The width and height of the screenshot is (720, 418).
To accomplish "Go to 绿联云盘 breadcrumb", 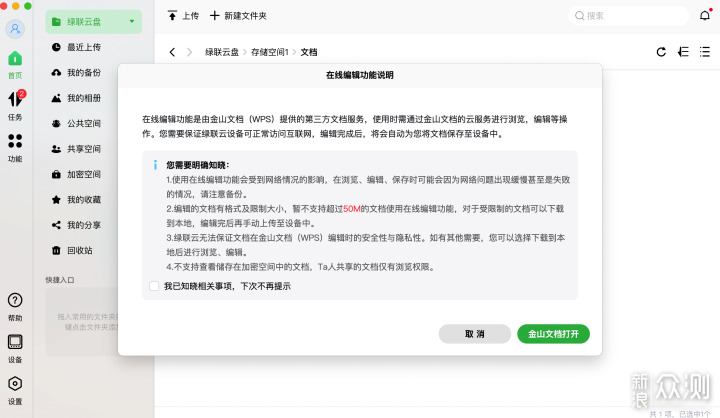I will click(222, 52).
